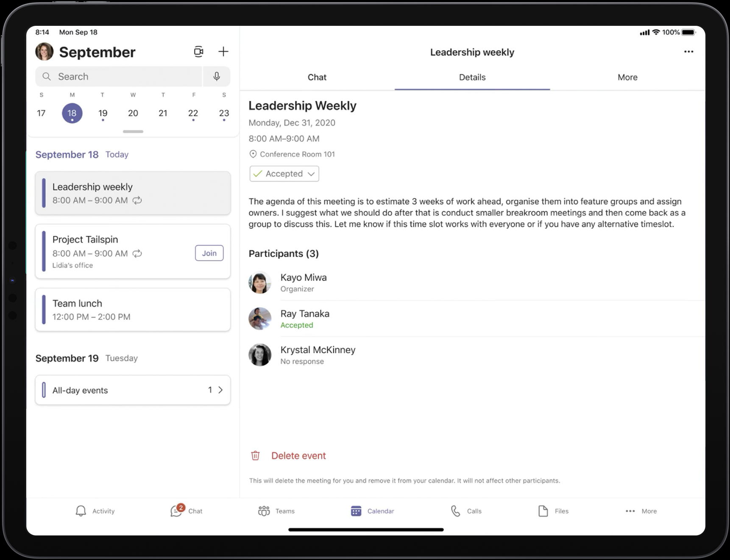Click the trash icon for Delete event
Viewport: 730px width, 560px height.
[255, 456]
